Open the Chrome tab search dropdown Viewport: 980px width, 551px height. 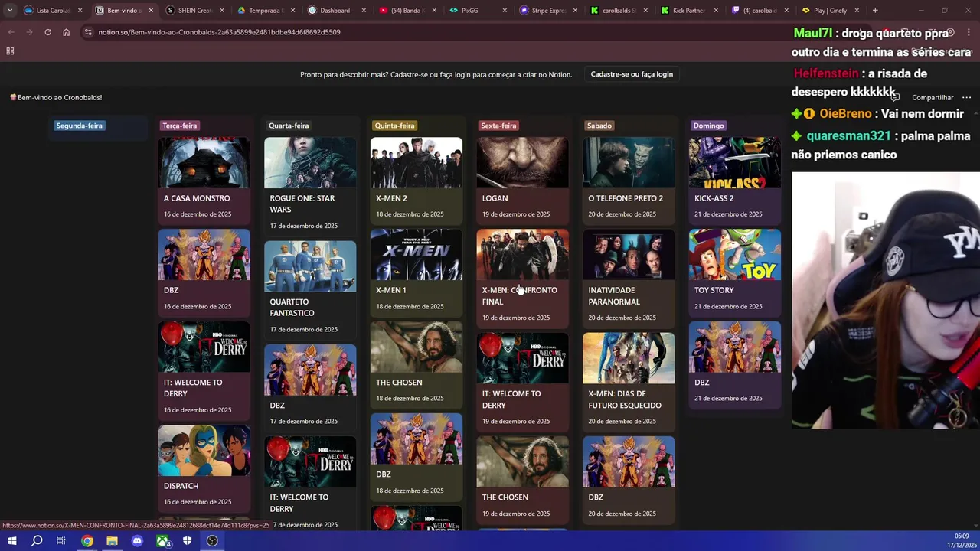click(x=10, y=11)
